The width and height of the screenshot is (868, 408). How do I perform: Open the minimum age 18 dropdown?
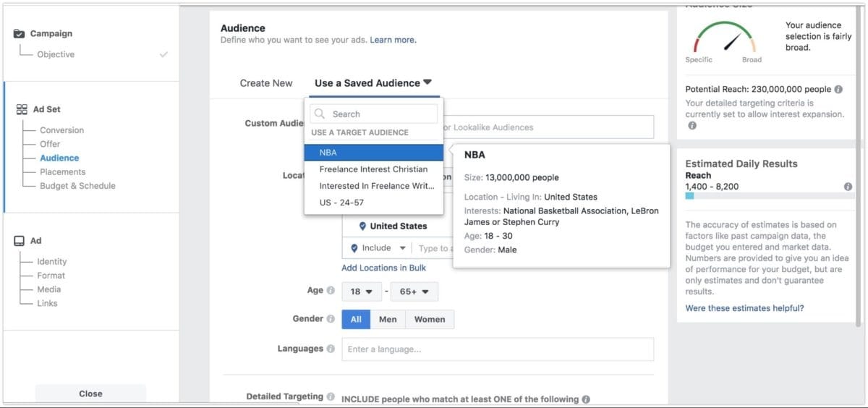[361, 292]
